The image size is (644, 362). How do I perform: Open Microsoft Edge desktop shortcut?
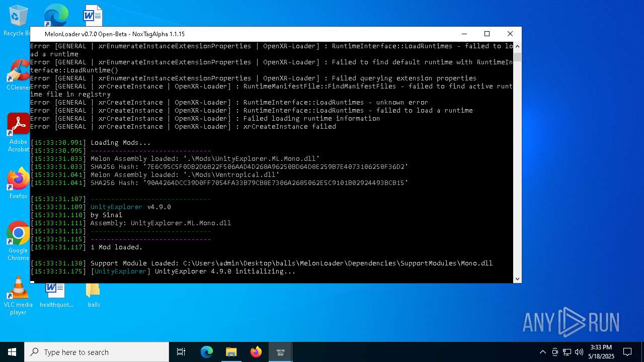pyautogui.click(x=55, y=15)
